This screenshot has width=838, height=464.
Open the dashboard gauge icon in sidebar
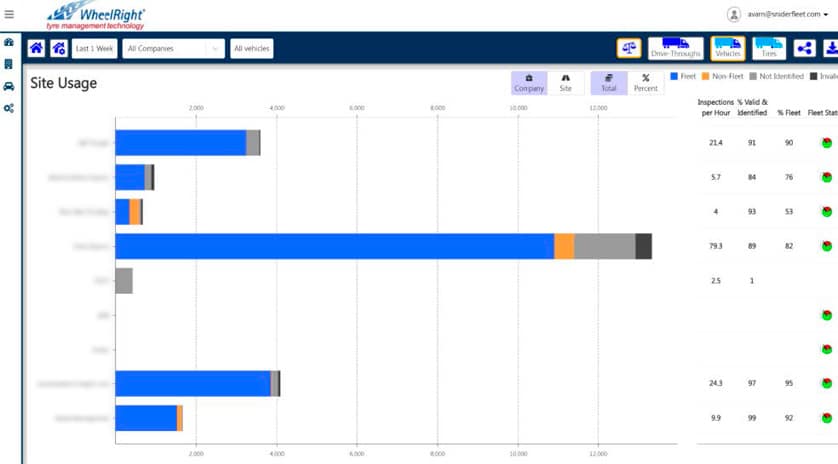coord(9,43)
